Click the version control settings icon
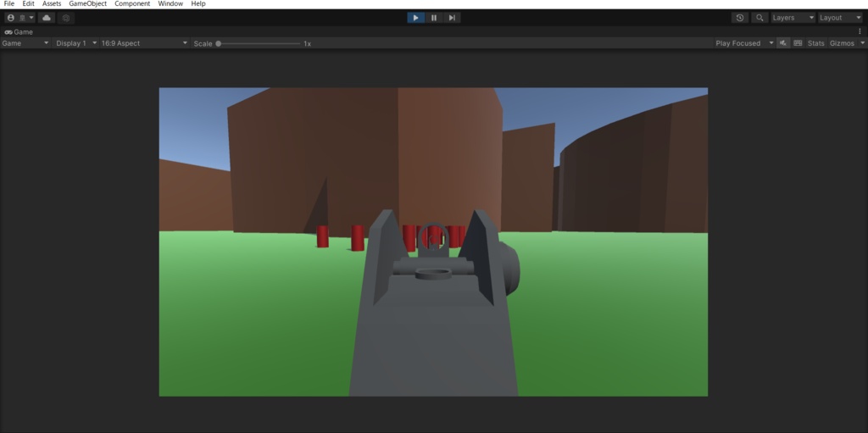Viewport: 868px width, 433px height. click(66, 18)
